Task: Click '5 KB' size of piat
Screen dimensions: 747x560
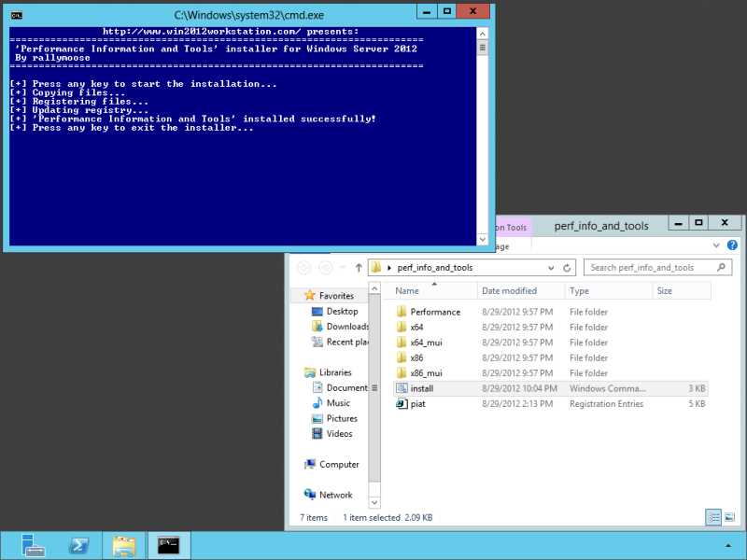Action: pyautogui.click(x=697, y=404)
